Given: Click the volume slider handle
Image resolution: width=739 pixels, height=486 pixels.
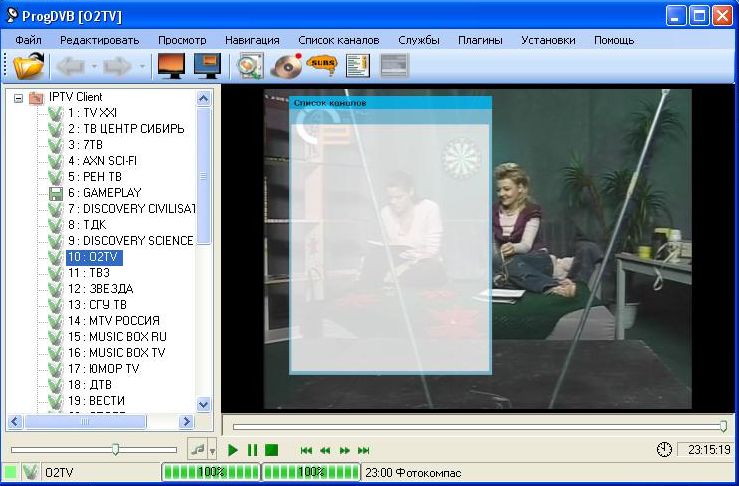Looking at the screenshot, I should (116, 450).
